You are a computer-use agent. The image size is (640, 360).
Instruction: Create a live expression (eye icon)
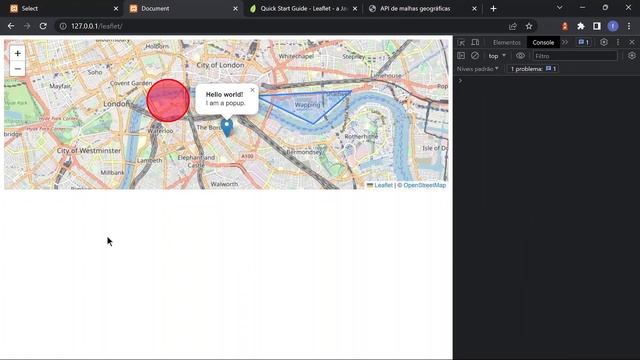point(520,56)
